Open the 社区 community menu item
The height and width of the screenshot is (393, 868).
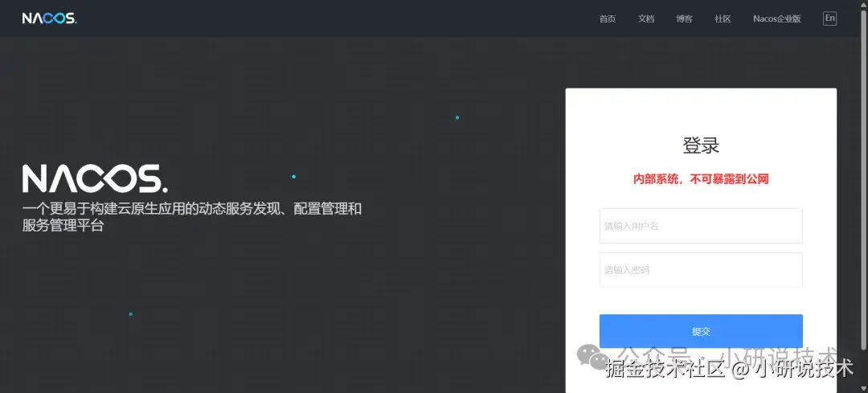723,18
